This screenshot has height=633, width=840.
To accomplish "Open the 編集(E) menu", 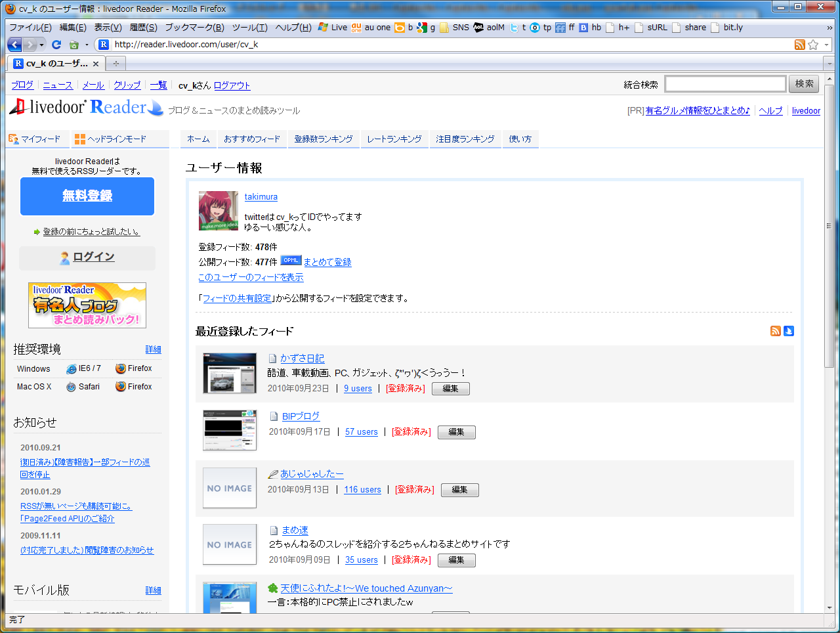I will 73,28.
